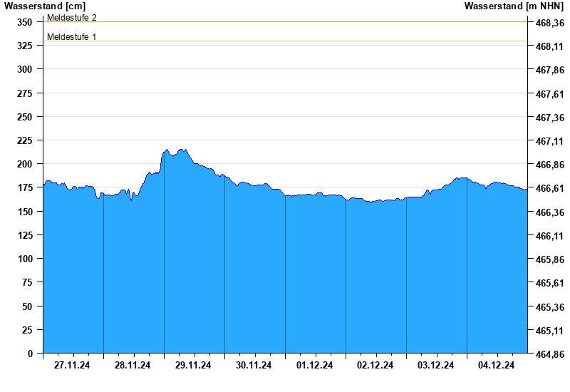Click the 468,36 value on the right axis

point(550,23)
